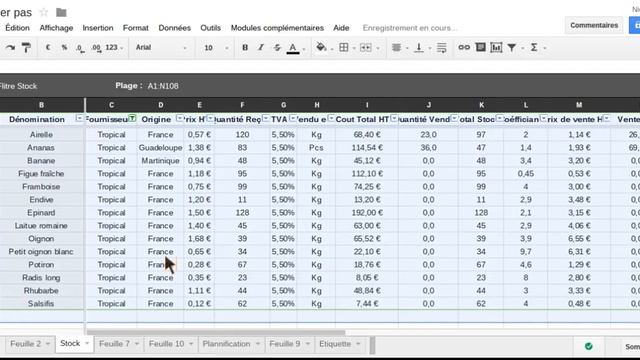
Task: Open the Données menu
Action: click(x=174, y=28)
